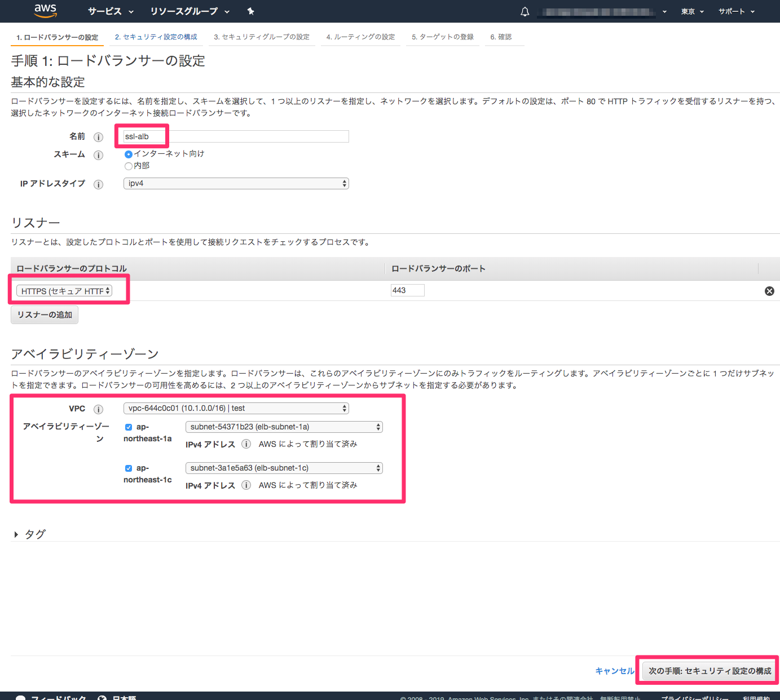The width and height of the screenshot is (780, 700).
Task: Open the IP アドレスタイプ dropdown showing ipv4
Action: tap(236, 183)
